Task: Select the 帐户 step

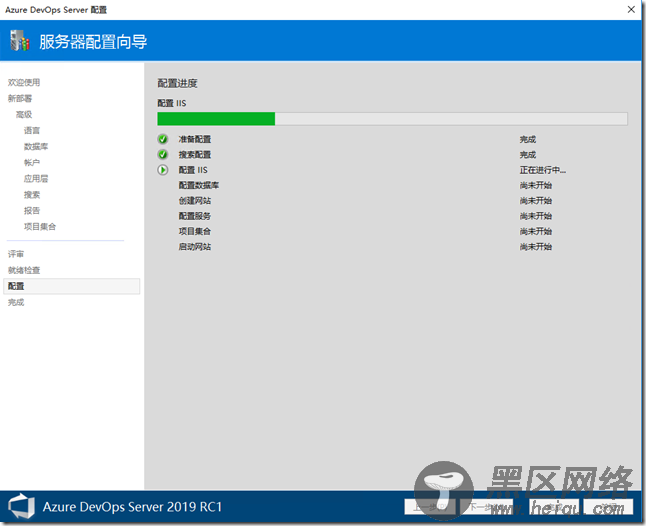Action: coord(32,163)
